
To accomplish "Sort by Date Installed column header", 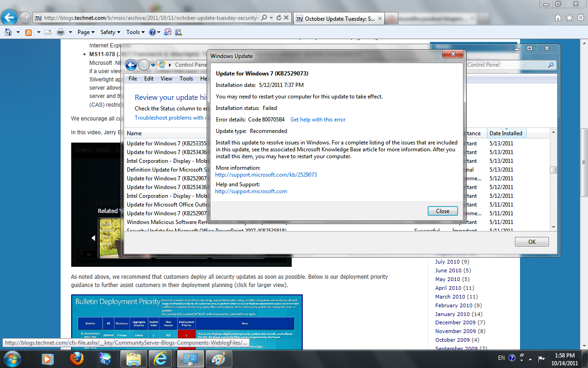I will pyautogui.click(x=506, y=133).
